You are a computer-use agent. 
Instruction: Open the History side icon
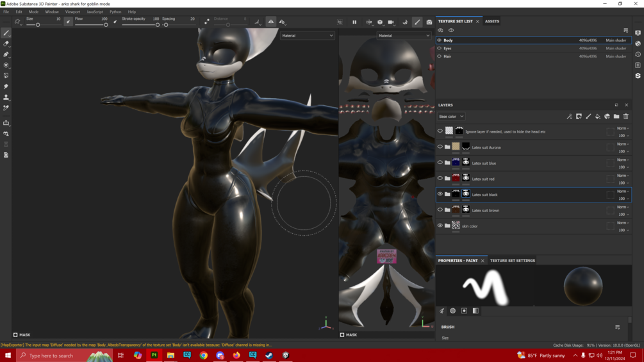point(638,54)
